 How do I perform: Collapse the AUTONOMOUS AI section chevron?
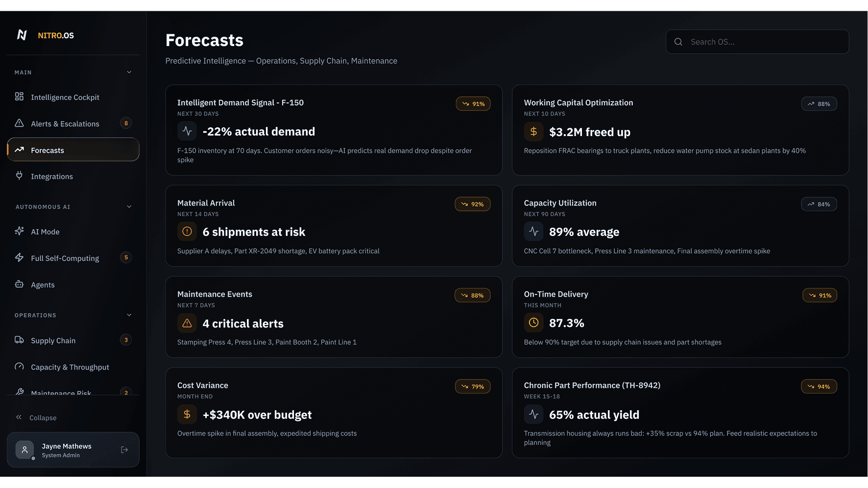129,207
